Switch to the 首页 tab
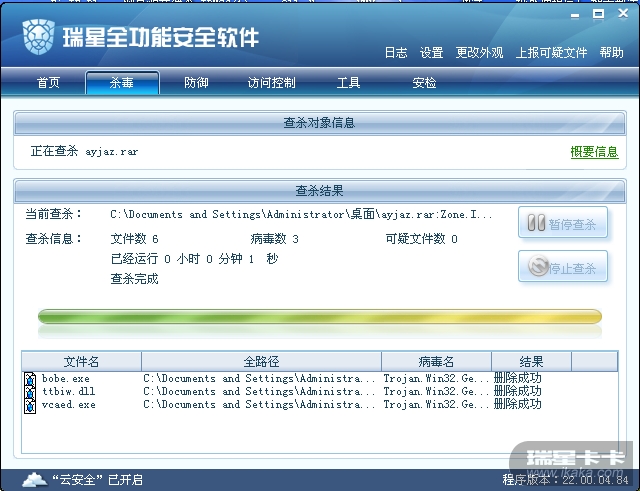The image size is (640, 491). tap(49, 83)
